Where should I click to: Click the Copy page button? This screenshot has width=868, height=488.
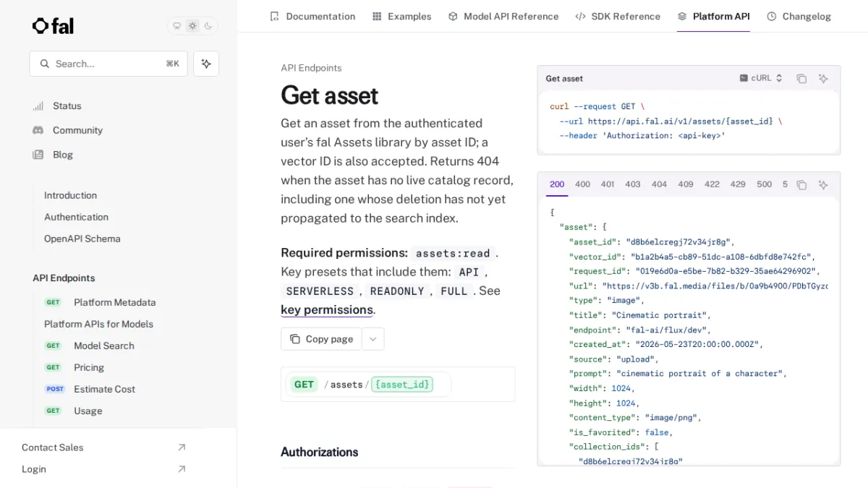coord(321,339)
